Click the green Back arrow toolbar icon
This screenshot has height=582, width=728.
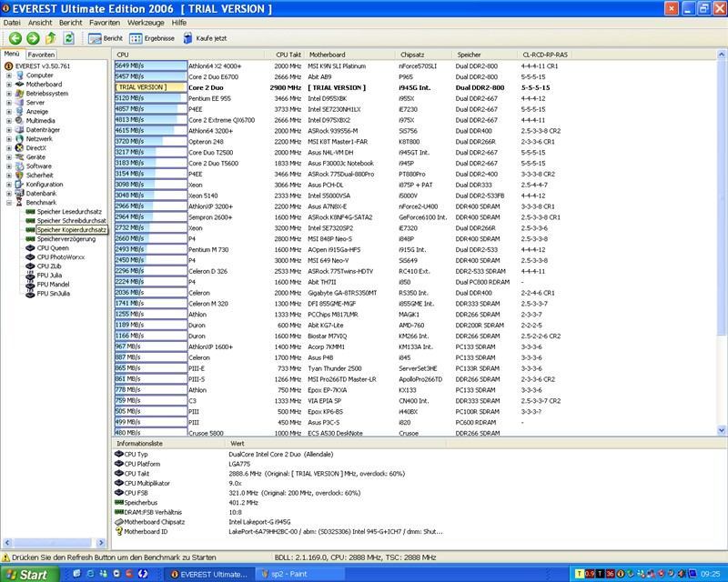[15, 38]
